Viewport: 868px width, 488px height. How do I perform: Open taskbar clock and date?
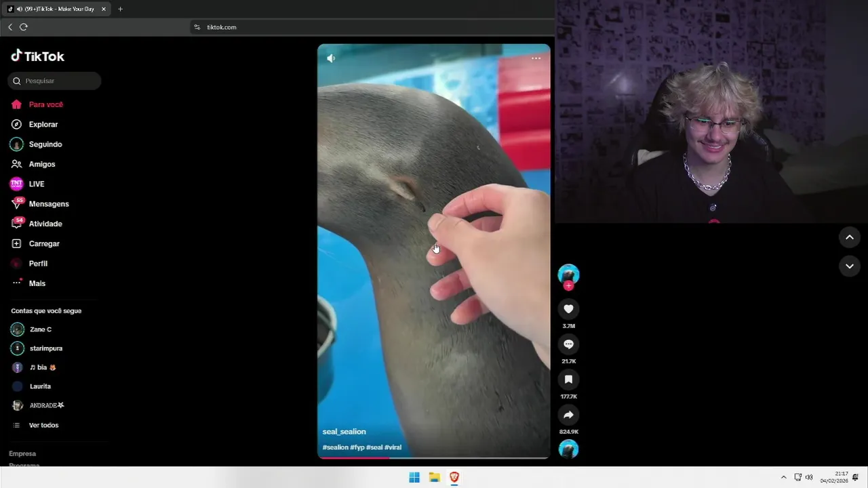[x=834, y=477]
